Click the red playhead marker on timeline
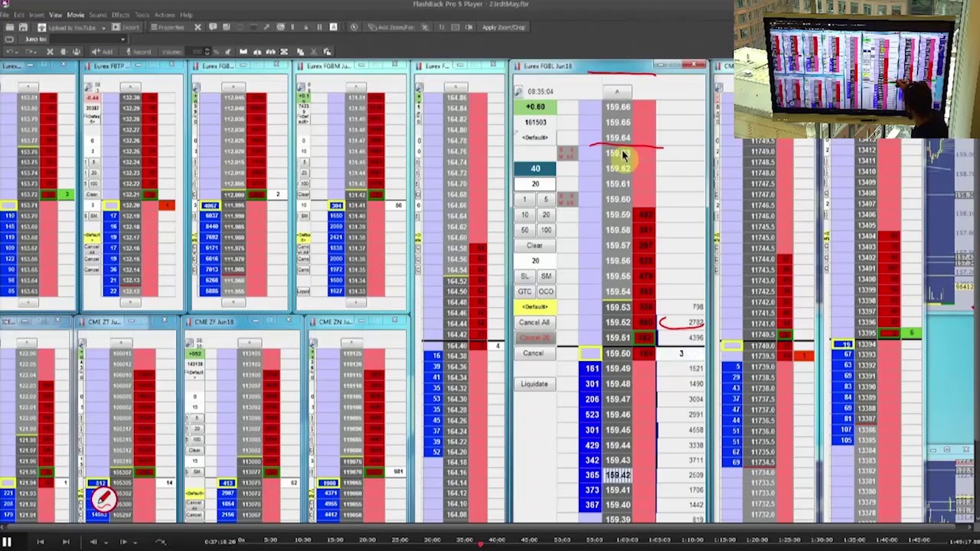980x551 pixels. coord(480,543)
